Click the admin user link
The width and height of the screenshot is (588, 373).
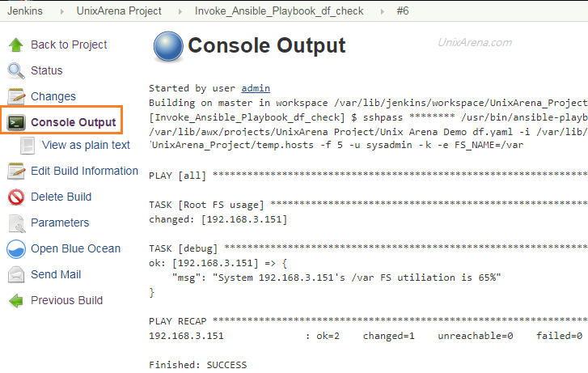tap(256, 88)
